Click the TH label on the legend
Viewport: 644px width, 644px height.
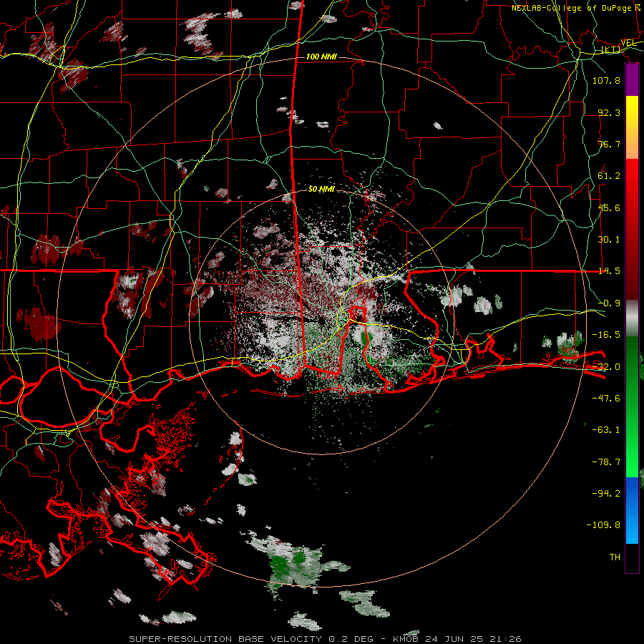pyautogui.click(x=615, y=557)
